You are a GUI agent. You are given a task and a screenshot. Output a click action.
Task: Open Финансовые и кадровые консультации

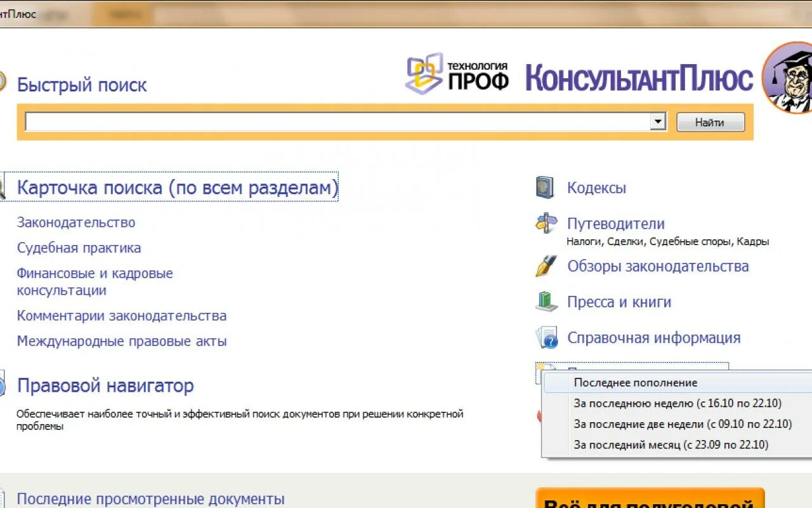coord(95,282)
